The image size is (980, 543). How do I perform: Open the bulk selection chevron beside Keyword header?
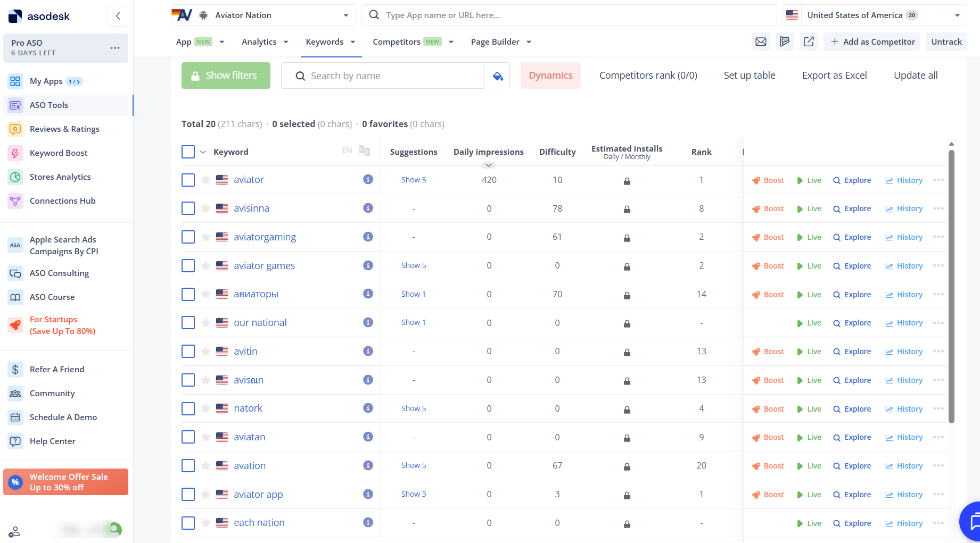(x=203, y=152)
